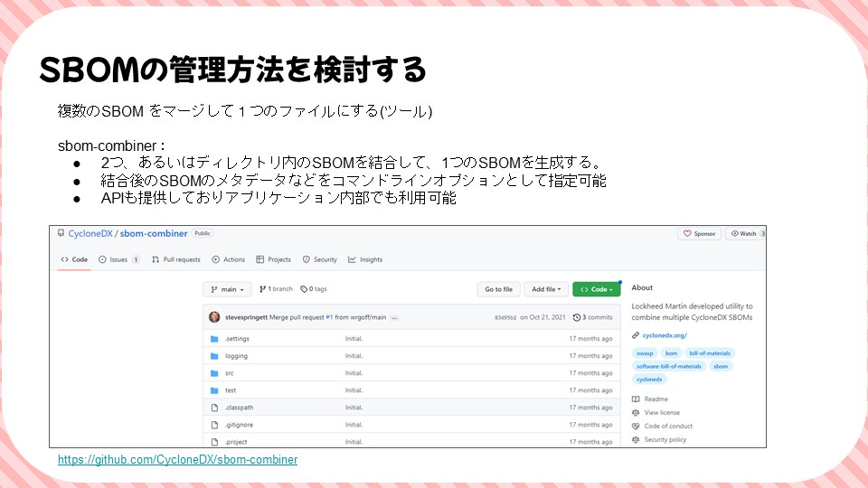
Task: Open the Code of conduct link
Action: pos(668,426)
